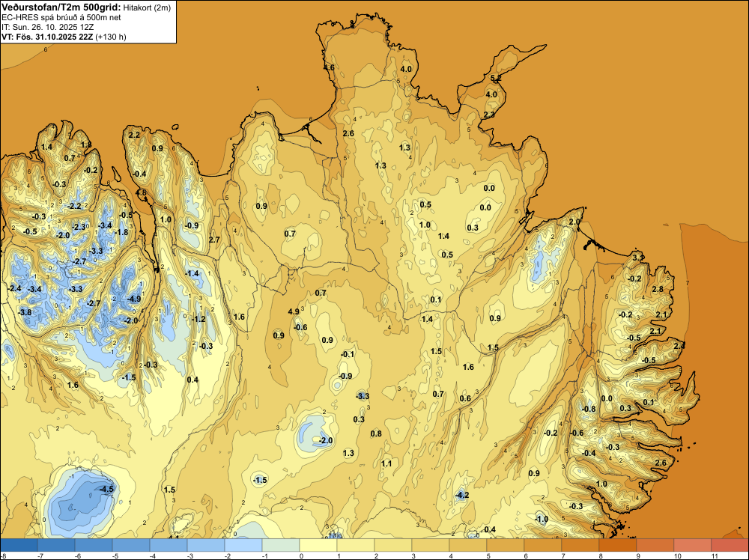The width and height of the screenshot is (749, 560).
Task: Click the value '2.4' on the eastern coast
Action: 679,346
